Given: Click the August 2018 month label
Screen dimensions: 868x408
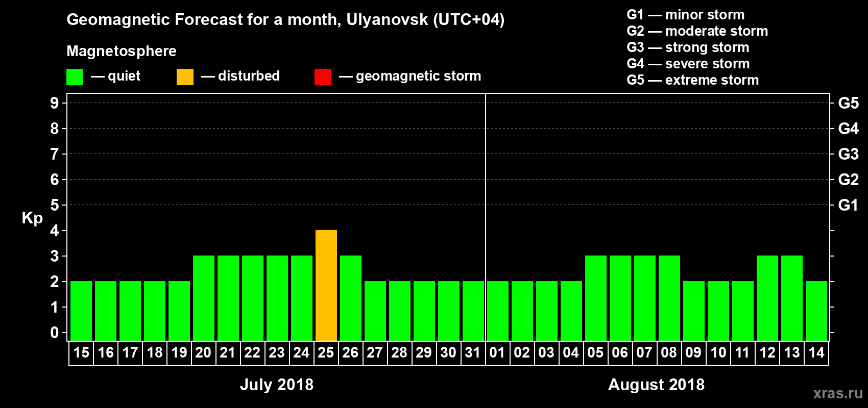Looking at the screenshot, I should click(657, 385).
